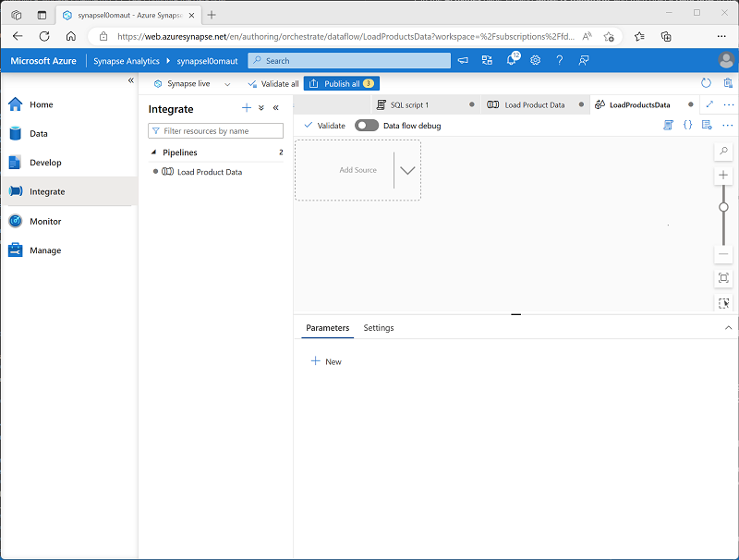Add a new Integrate resource

coord(247,108)
